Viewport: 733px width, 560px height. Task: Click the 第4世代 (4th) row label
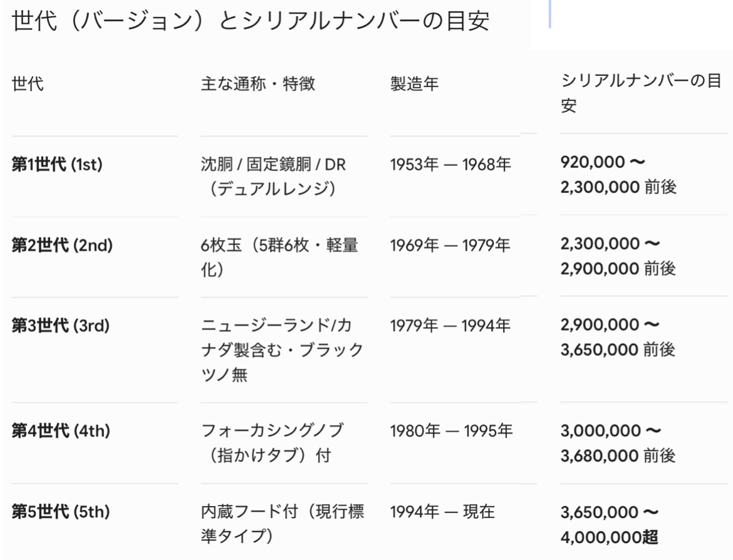pos(61,430)
